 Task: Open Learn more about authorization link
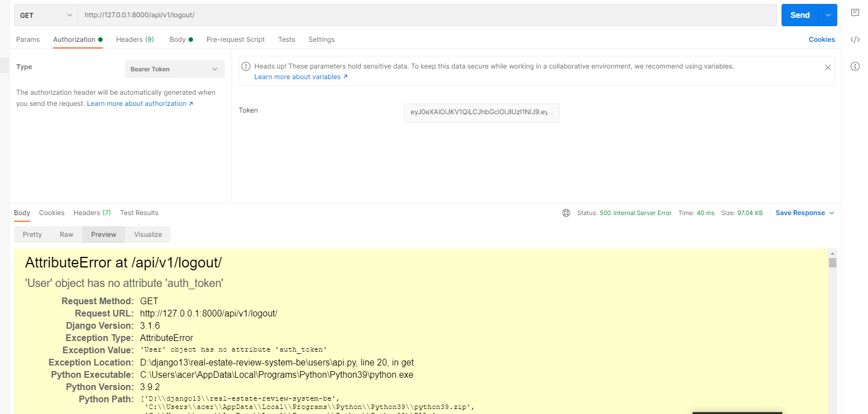[x=140, y=104]
